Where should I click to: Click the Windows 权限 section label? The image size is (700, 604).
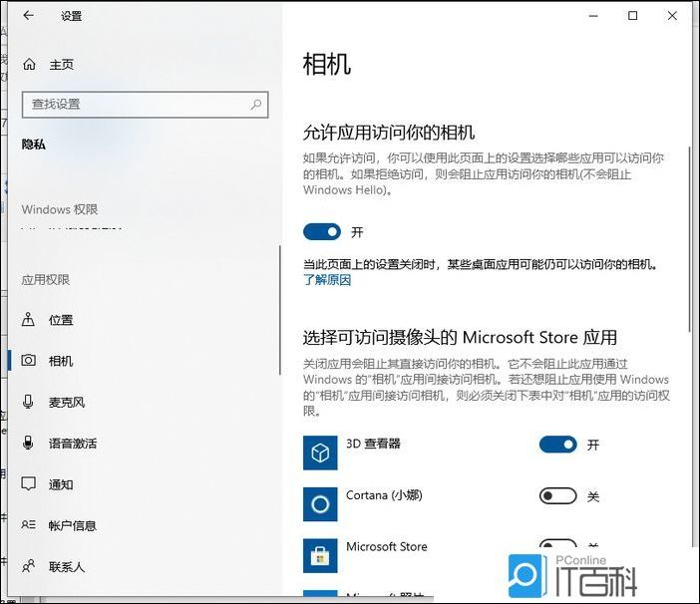click(60, 209)
